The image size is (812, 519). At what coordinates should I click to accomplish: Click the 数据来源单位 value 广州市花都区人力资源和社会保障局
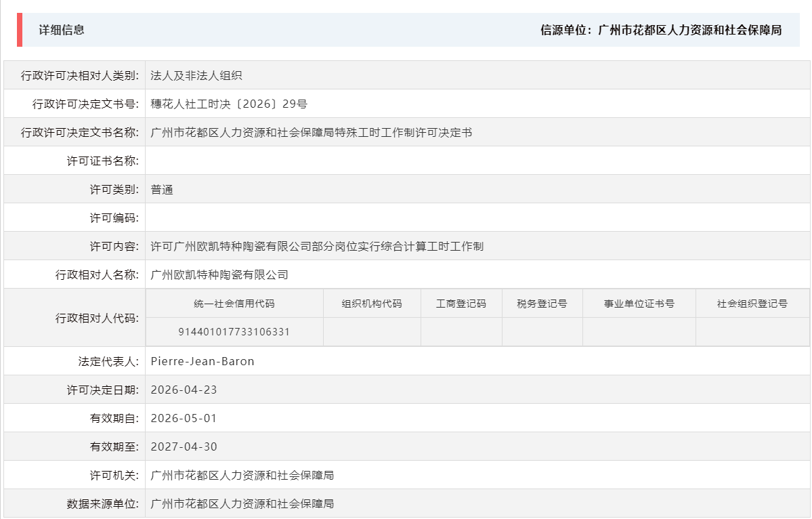pos(242,504)
